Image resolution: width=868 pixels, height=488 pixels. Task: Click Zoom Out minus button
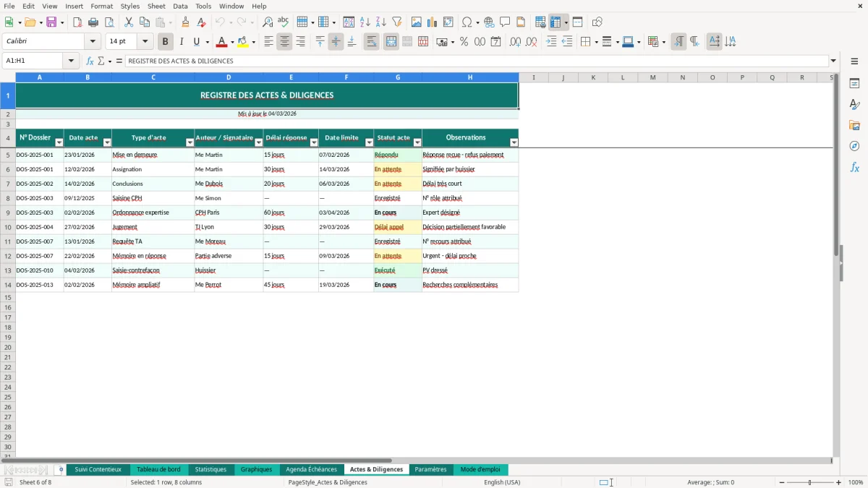pyautogui.click(x=782, y=482)
